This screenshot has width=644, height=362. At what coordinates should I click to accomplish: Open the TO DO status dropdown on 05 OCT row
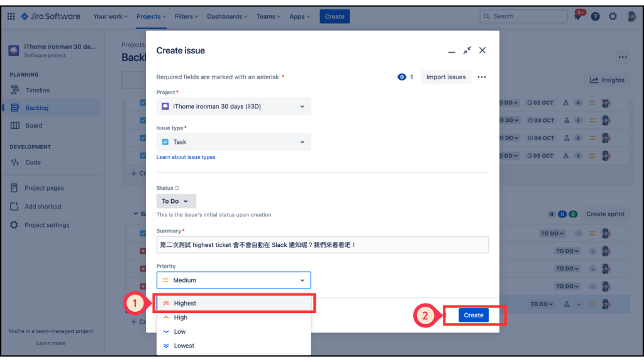tap(509, 156)
